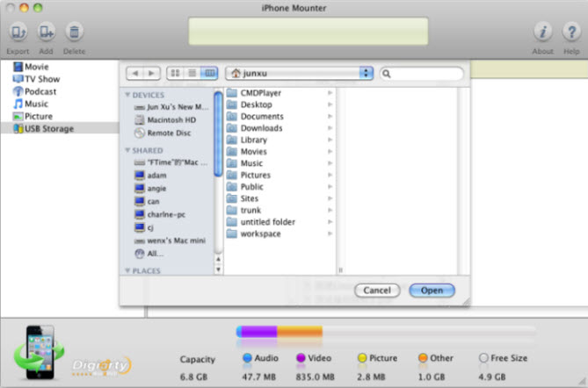The width and height of the screenshot is (588, 388).
Task: Click sidebar scrollbar up arrow
Action: 218,259
